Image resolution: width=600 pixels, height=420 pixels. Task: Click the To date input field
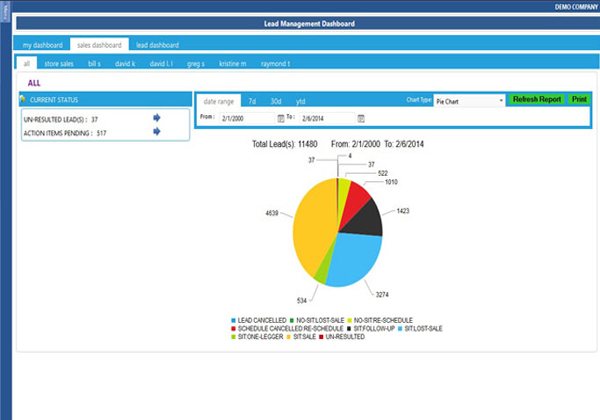click(x=327, y=119)
